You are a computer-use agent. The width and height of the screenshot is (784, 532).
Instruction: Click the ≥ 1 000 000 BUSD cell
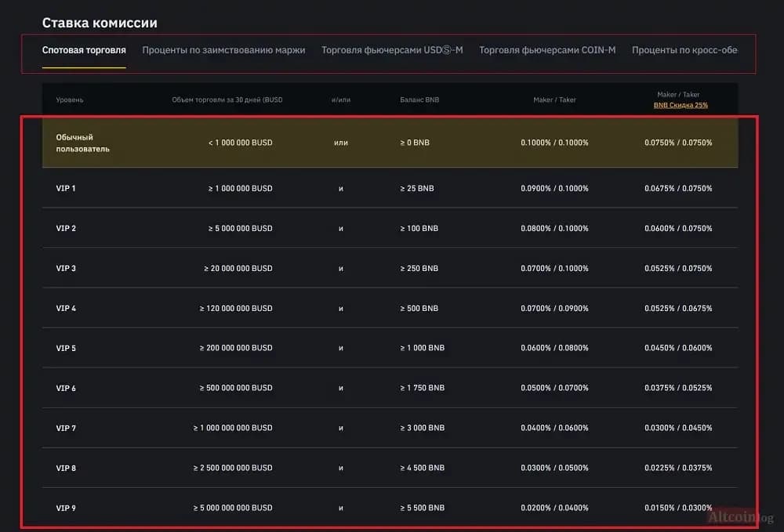click(x=241, y=188)
